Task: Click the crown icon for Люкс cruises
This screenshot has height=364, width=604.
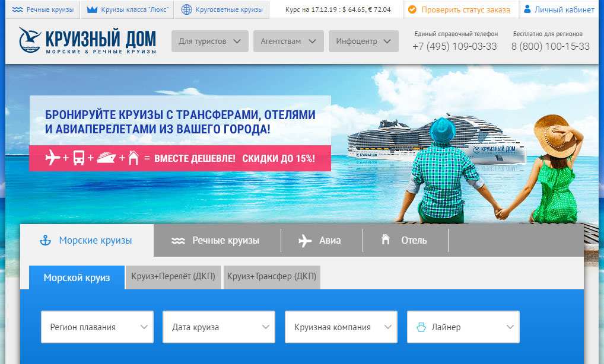Action: click(x=92, y=10)
